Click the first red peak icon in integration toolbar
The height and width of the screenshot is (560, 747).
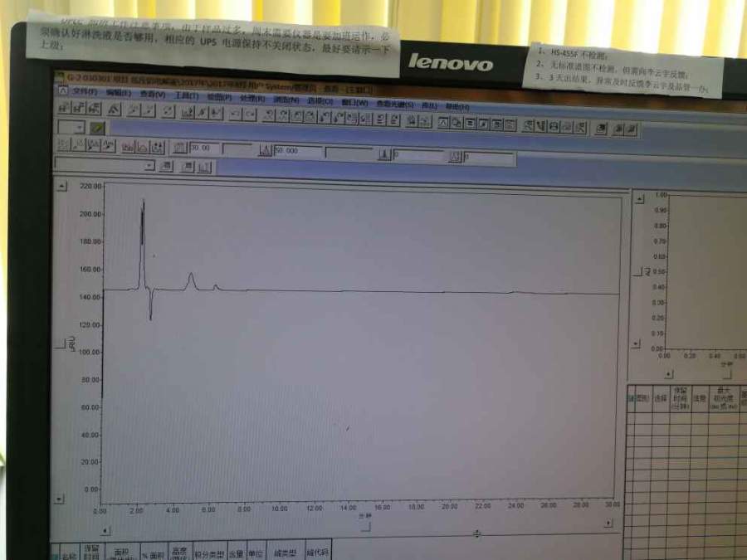click(128, 147)
